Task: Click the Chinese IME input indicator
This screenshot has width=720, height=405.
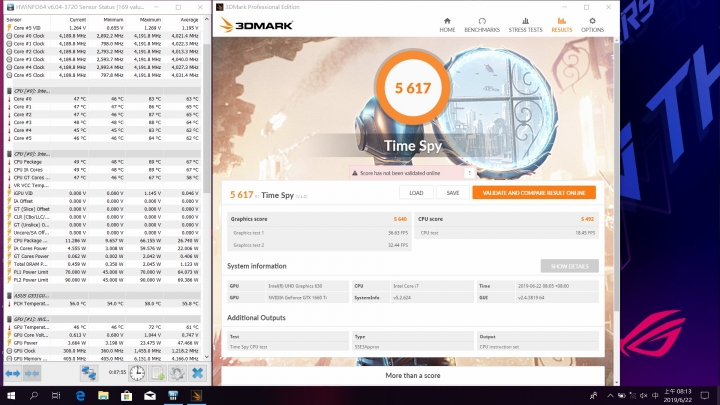Action: 655,395
